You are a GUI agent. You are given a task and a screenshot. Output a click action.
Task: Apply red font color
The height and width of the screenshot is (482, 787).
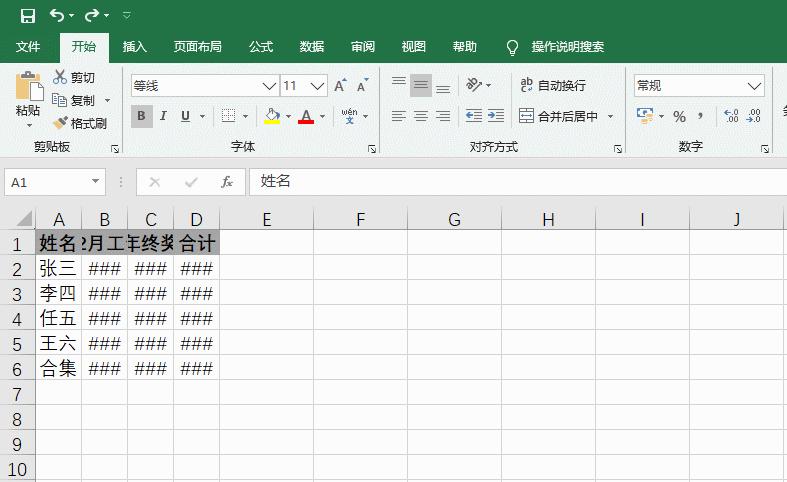[306, 116]
